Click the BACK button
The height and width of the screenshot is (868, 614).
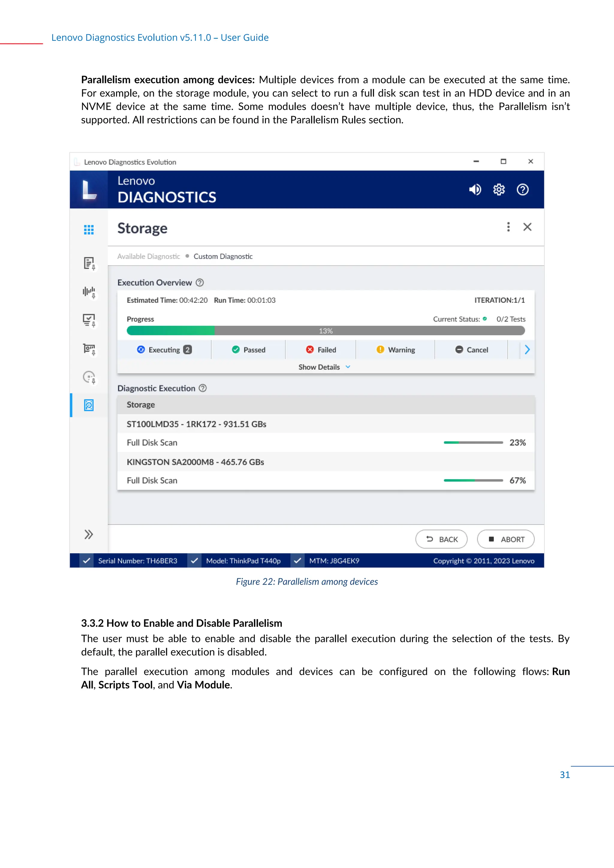click(441, 539)
